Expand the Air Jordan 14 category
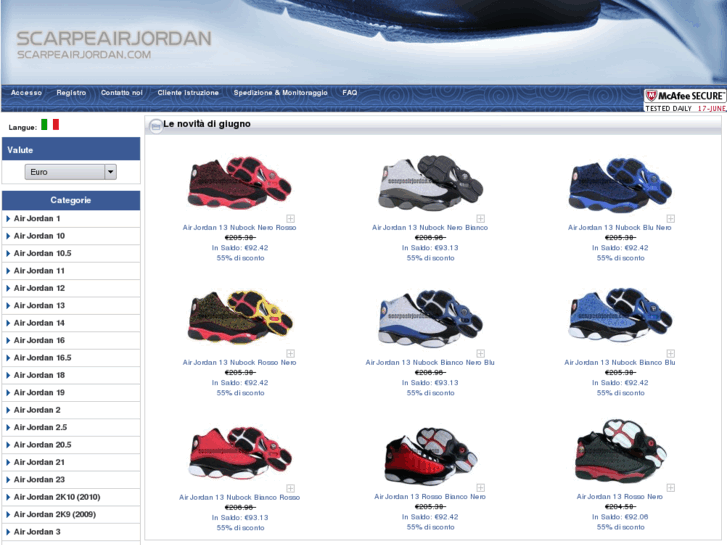The image size is (727, 545). (71, 323)
